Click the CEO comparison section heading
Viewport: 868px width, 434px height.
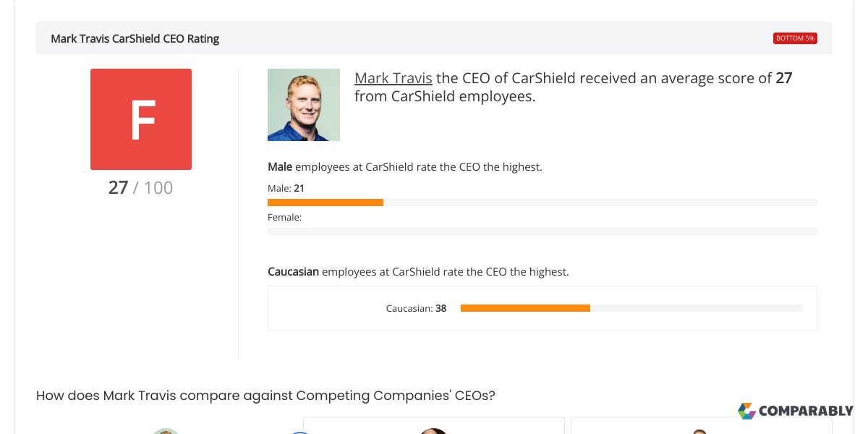[265, 396]
